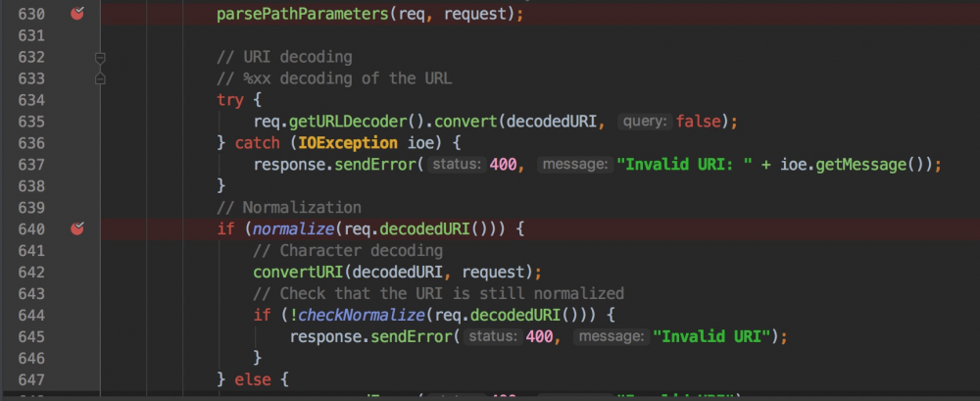Viewport: 980px width, 401px height.
Task: Click the 'status:' hint on line 637
Action: coord(458,165)
